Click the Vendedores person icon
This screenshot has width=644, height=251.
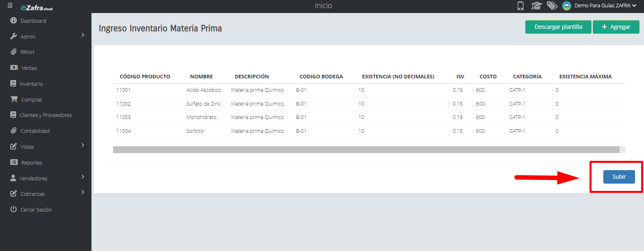[x=13, y=178]
